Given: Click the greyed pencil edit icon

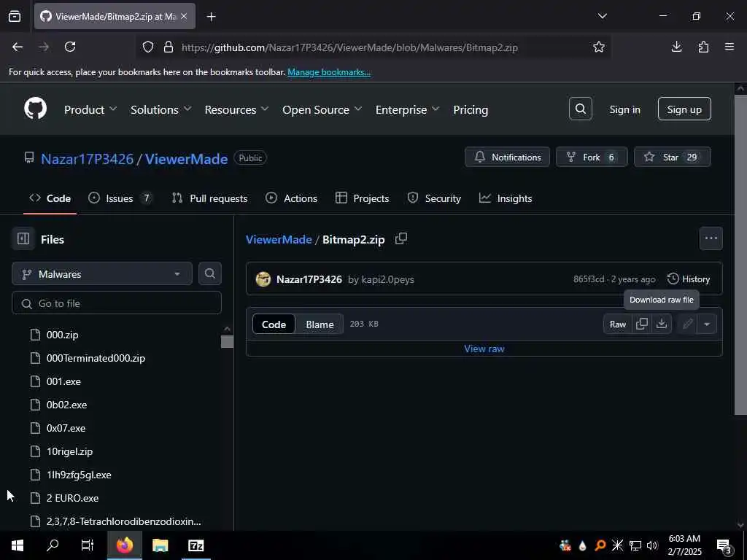Looking at the screenshot, I should click(x=687, y=324).
